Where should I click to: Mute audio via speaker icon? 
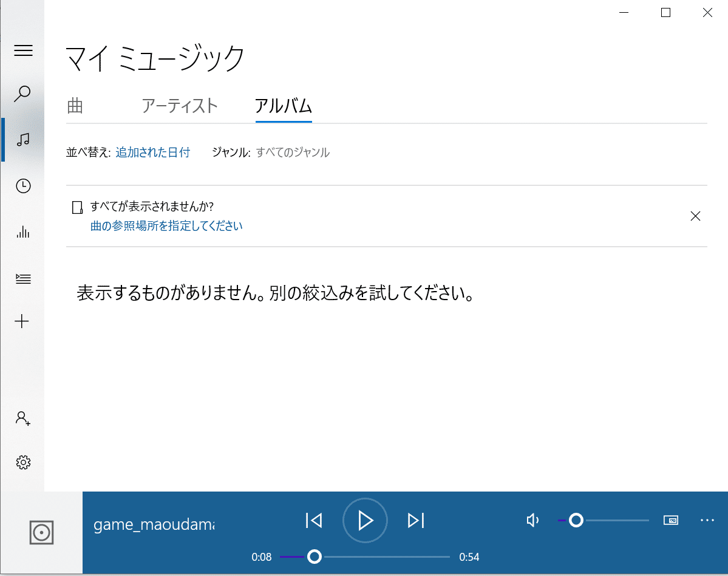(x=532, y=520)
